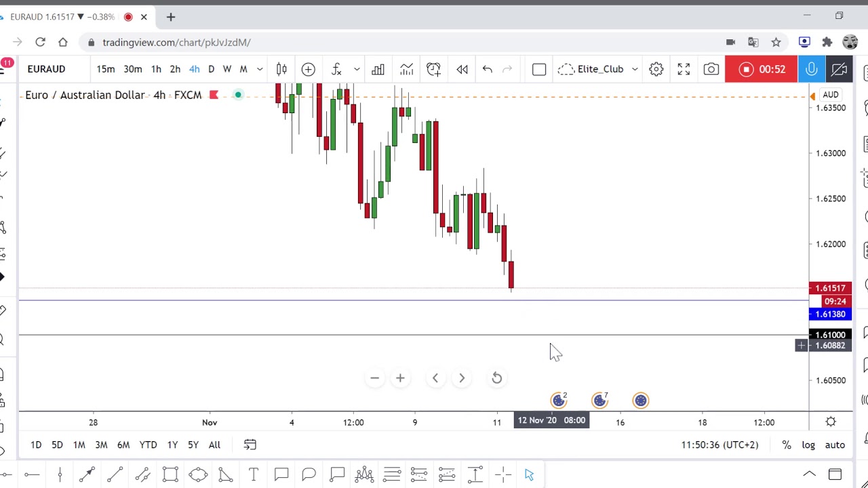Undo last chart action

pos(487,69)
